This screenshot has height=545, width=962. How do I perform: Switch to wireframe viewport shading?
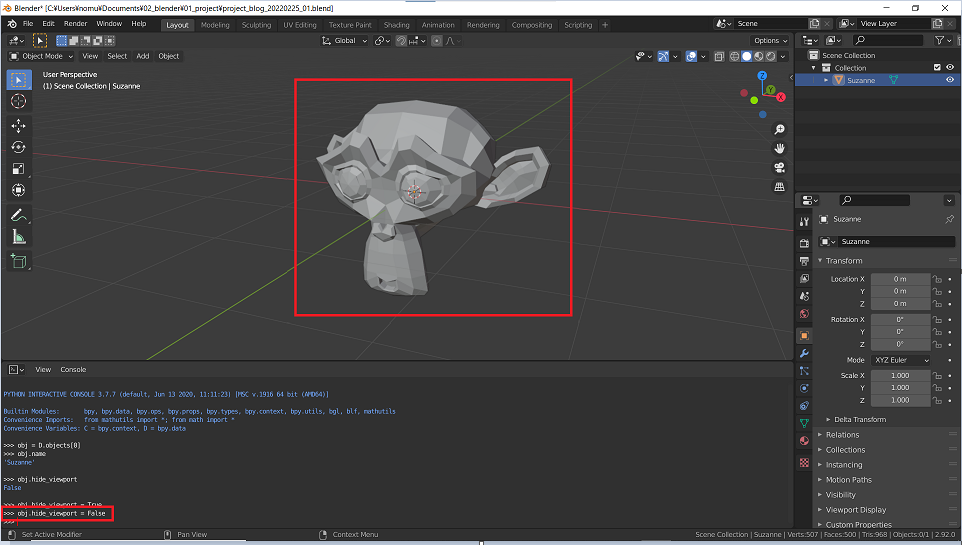pyautogui.click(x=734, y=56)
